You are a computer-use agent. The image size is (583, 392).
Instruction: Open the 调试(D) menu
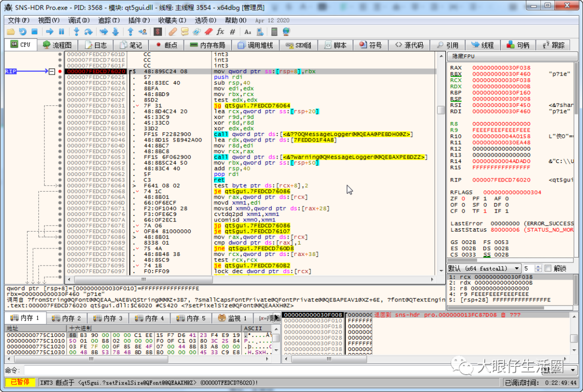(x=78, y=20)
